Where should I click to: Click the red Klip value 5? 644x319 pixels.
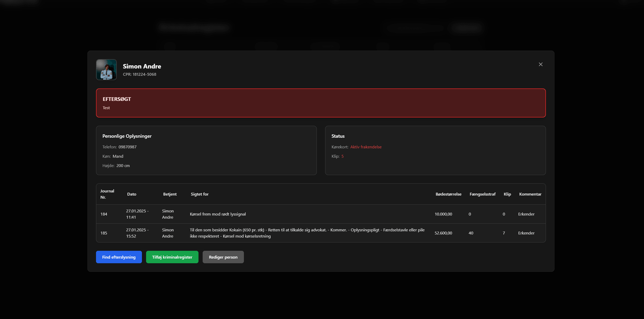(342, 156)
